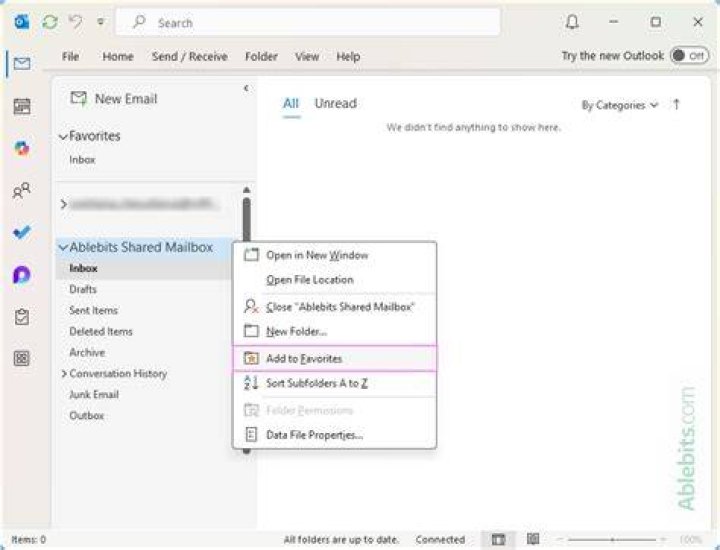Select the Deleted Items folder

101,331
